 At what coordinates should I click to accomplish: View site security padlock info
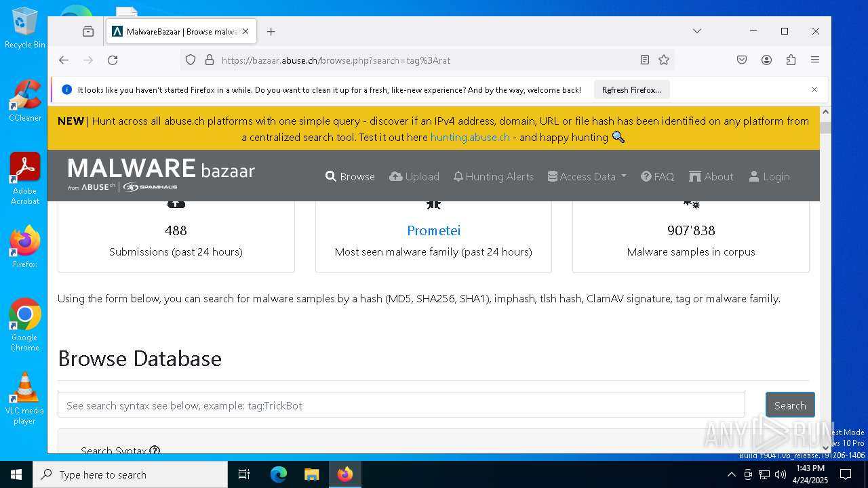pos(209,60)
